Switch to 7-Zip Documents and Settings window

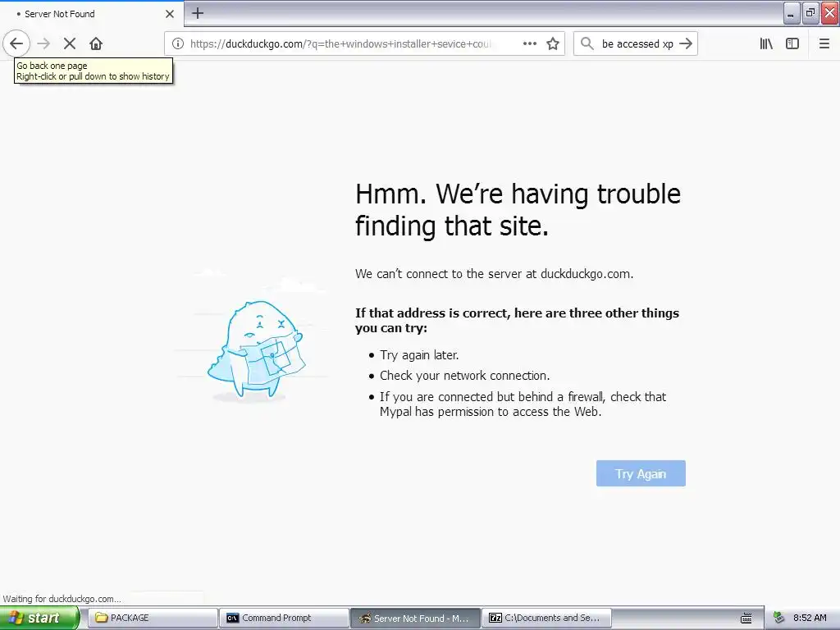click(x=546, y=618)
